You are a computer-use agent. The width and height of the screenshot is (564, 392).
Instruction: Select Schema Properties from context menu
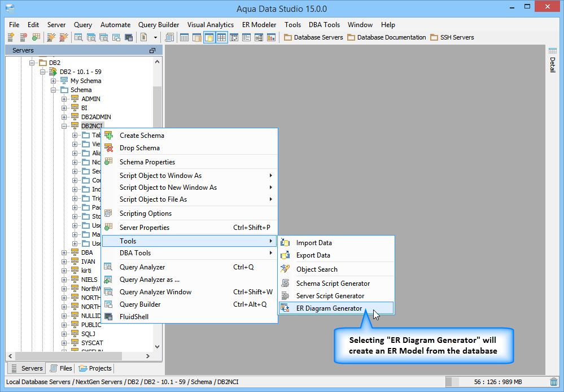190,162
